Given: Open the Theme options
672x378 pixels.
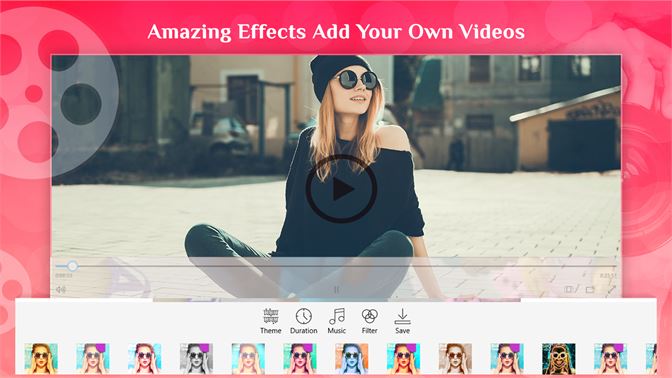Looking at the screenshot, I should tap(270, 321).
